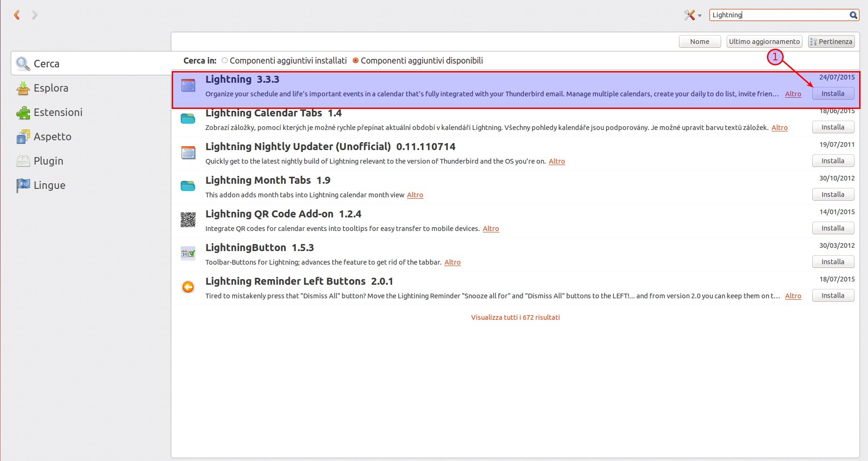Go back with the left arrow
Image resolution: width=868 pixels, height=461 pixels.
pyautogui.click(x=17, y=15)
